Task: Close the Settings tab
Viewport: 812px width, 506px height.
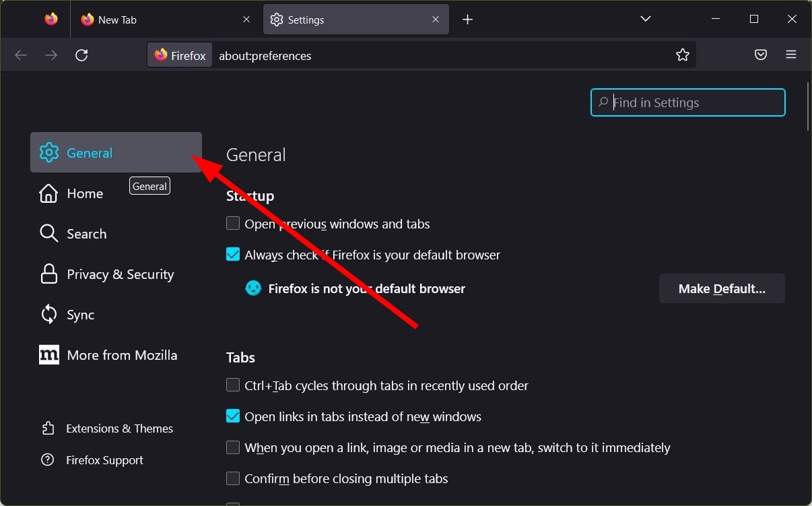Action: click(x=436, y=20)
